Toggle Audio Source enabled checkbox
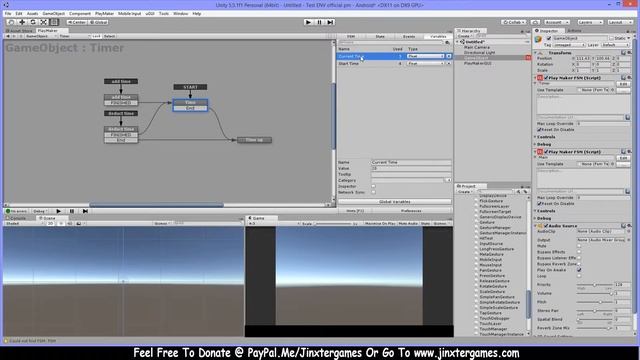This screenshot has height=360, width=640. [546, 226]
